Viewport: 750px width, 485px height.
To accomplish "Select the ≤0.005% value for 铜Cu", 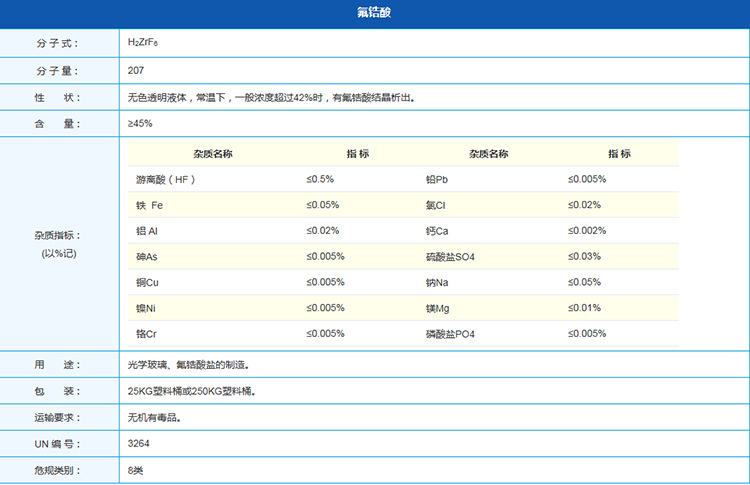I will [326, 283].
